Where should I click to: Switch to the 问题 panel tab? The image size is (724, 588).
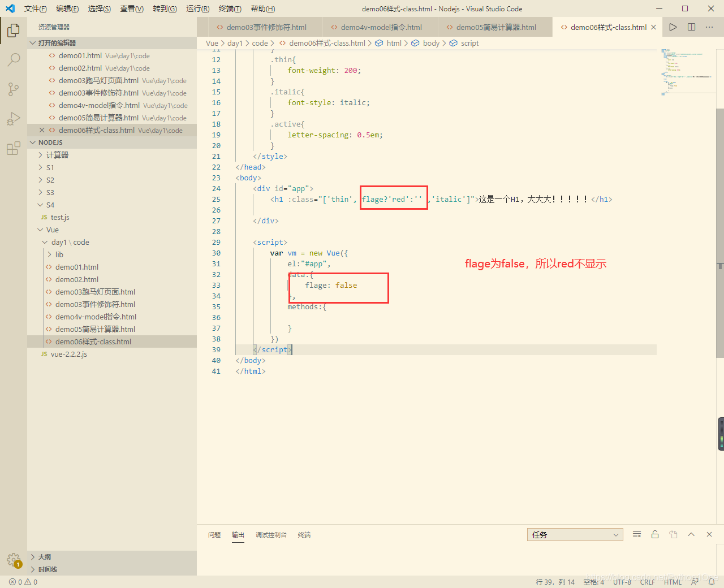pos(214,535)
